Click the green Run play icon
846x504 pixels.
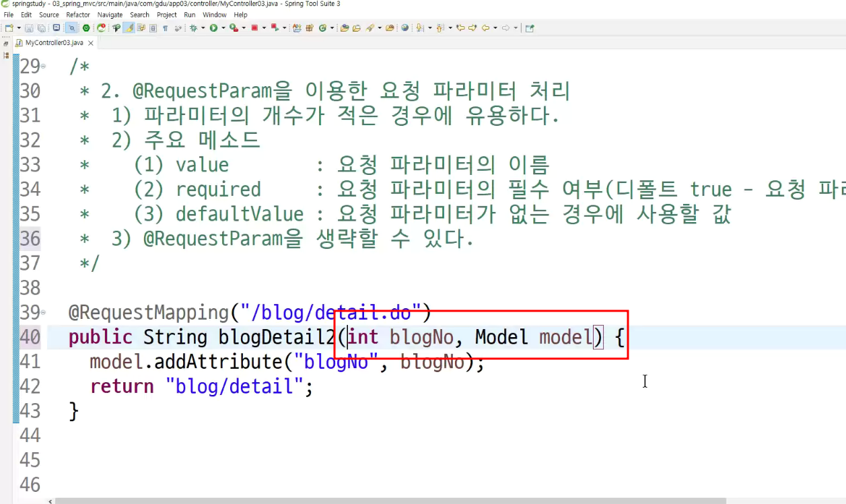[213, 28]
